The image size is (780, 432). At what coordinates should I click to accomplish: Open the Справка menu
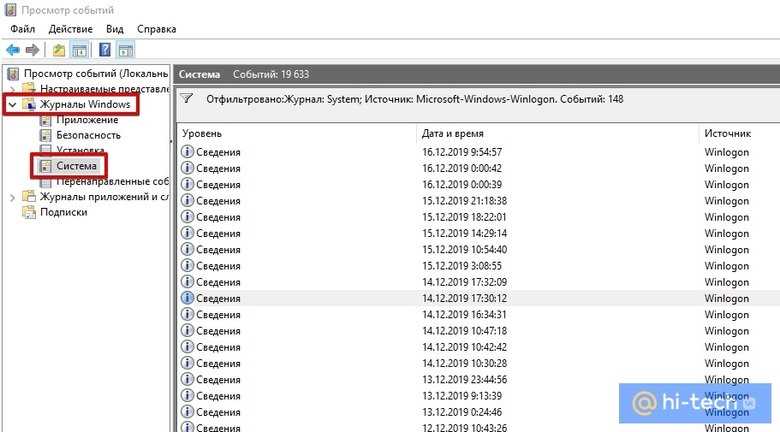coord(157,29)
